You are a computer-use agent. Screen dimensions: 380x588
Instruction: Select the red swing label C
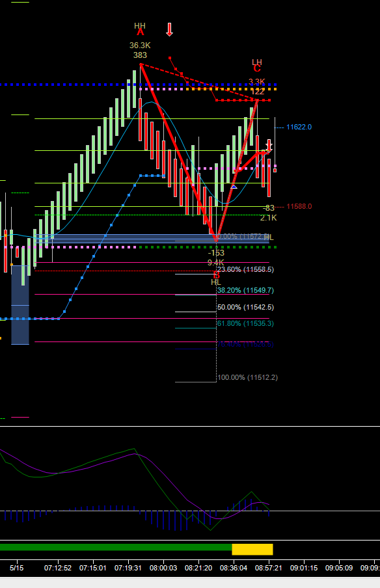[257, 69]
